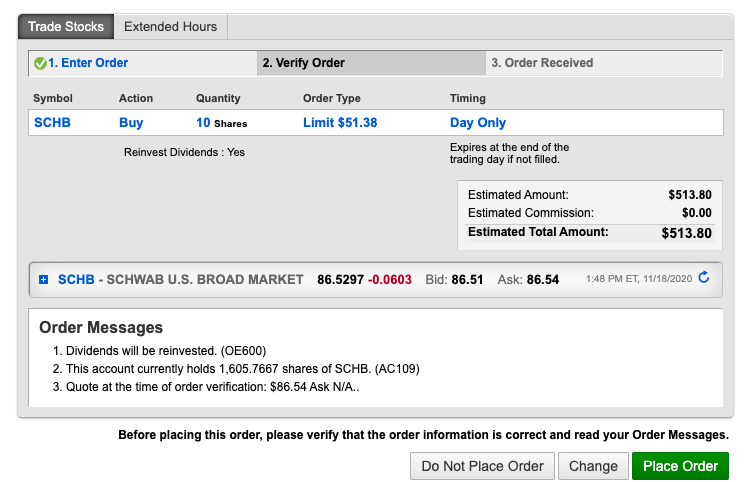Go back to step 1. Enter Order
The height and width of the screenshot is (482, 745).
tap(88, 63)
